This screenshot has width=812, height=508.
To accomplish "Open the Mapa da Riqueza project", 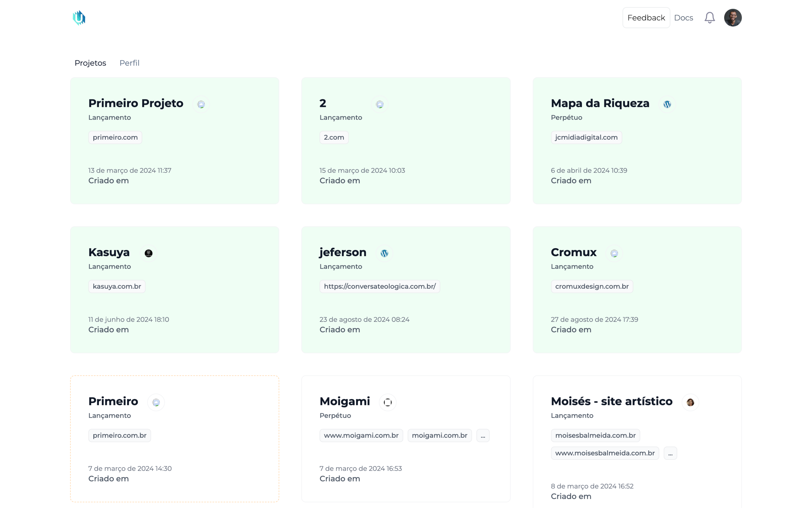I will (x=600, y=103).
